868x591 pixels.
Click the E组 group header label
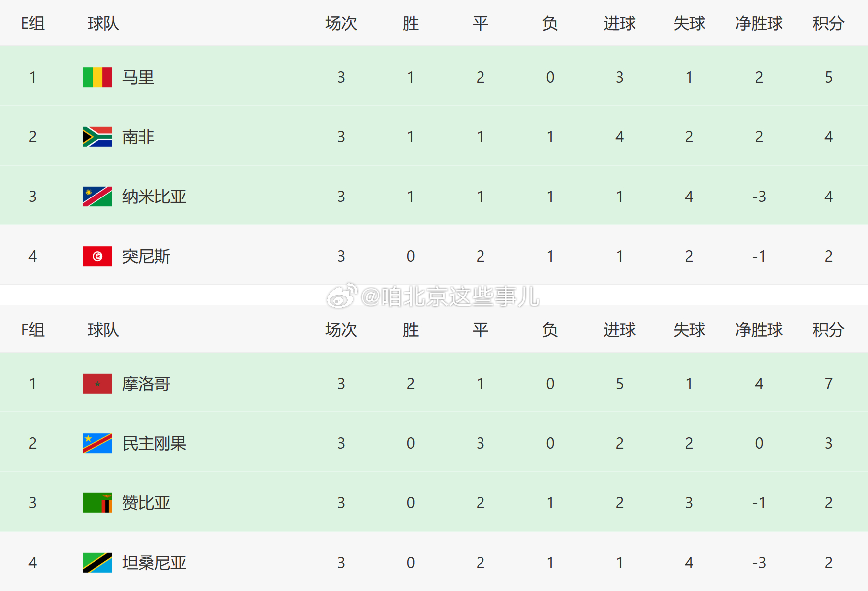33,23
